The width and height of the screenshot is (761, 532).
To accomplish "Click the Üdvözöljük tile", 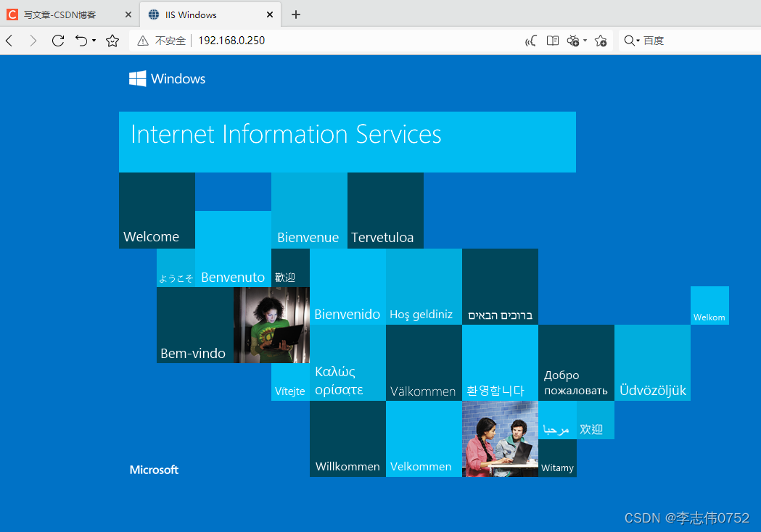I will coord(652,362).
